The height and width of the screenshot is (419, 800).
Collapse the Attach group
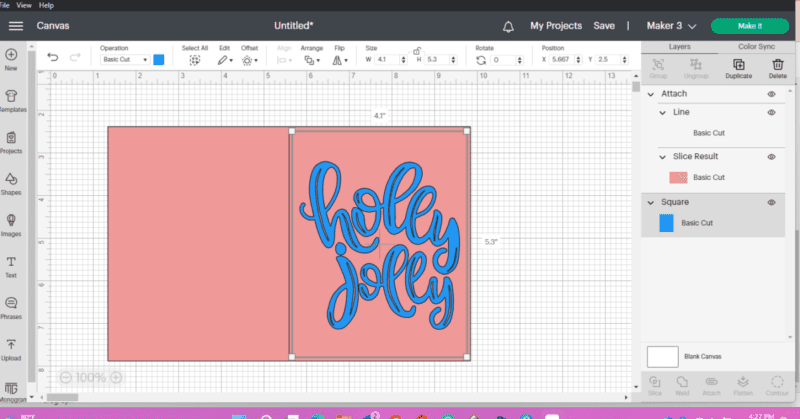coord(651,94)
